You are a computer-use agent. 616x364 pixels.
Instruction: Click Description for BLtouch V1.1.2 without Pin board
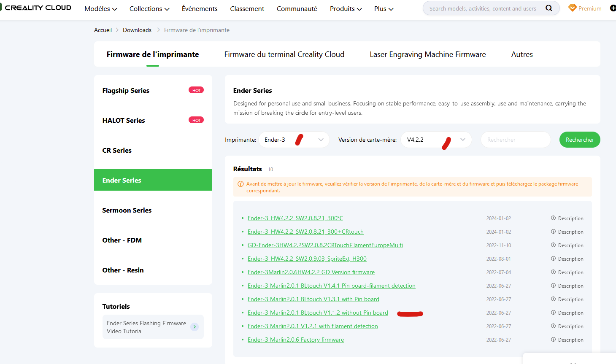[x=567, y=313]
